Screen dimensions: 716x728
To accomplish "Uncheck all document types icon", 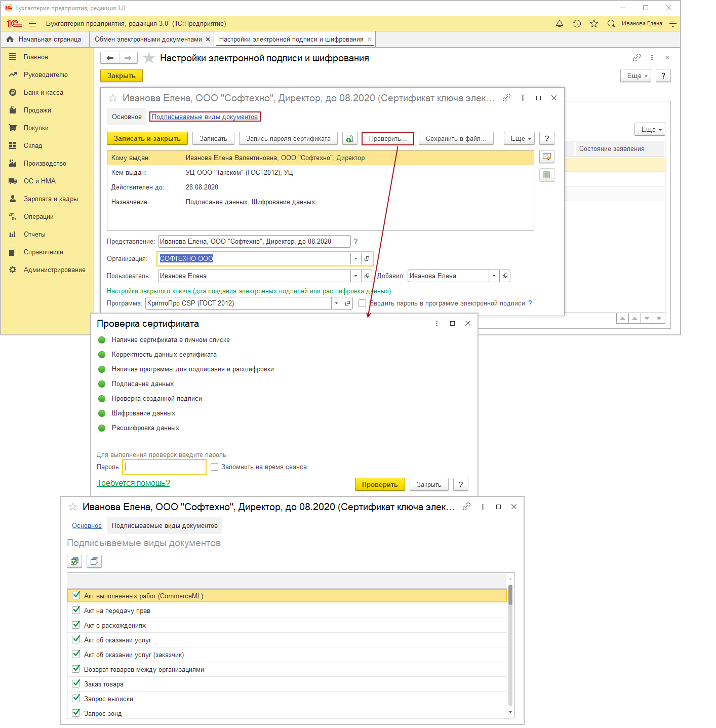I will pos(94,561).
